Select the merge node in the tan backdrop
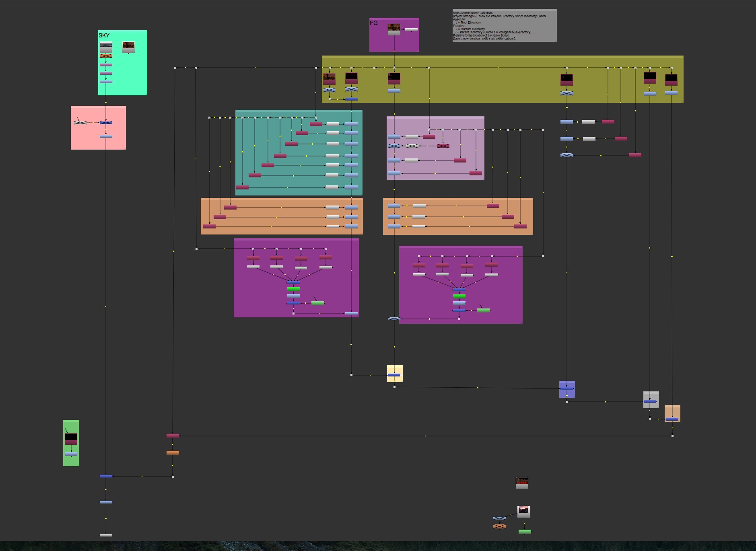 (672, 419)
